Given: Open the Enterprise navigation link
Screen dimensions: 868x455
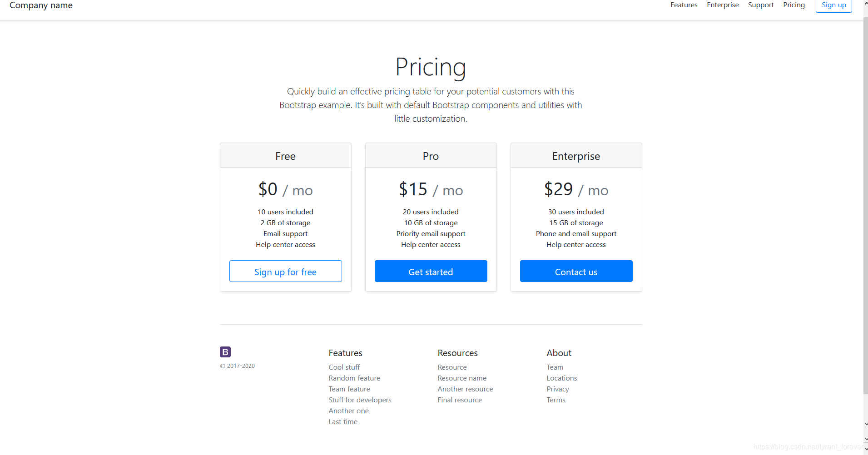Looking at the screenshot, I should [723, 5].
